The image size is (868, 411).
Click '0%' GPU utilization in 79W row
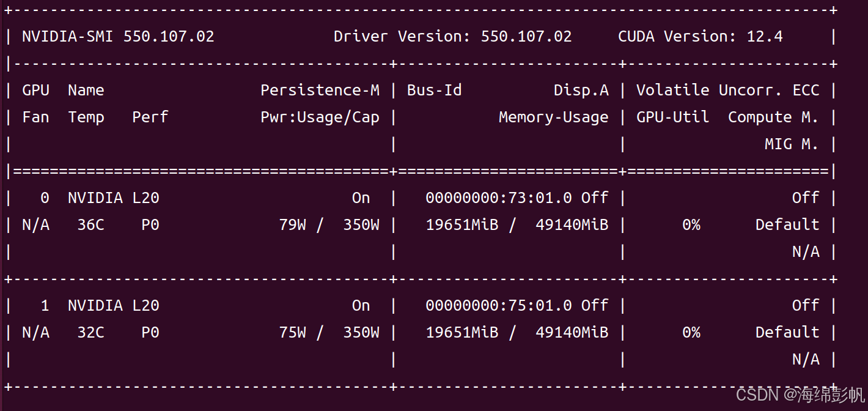[691, 225]
